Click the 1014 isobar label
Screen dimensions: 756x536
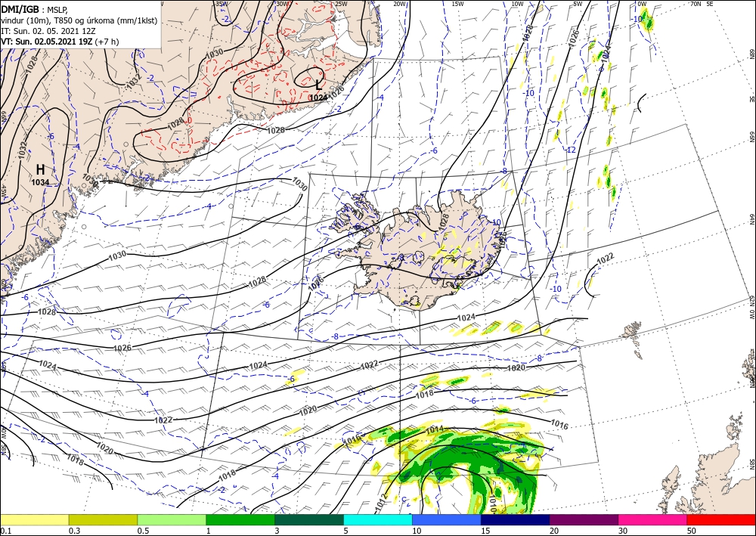pyautogui.click(x=435, y=429)
